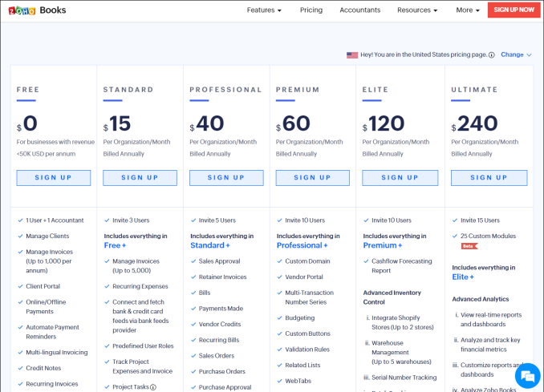Expand the Resources dropdown menu
Image resolution: width=544 pixels, height=392 pixels.
[417, 10]
